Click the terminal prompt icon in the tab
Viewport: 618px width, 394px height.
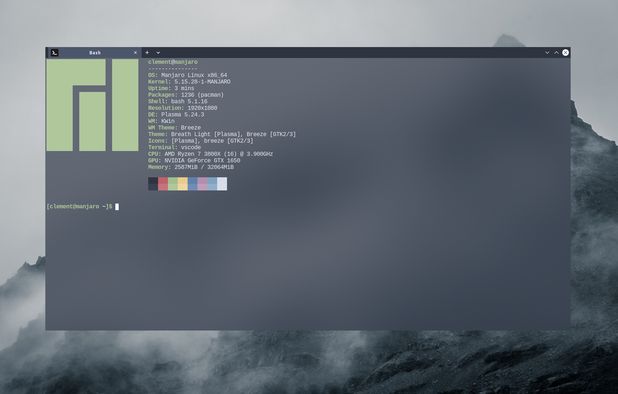tap(55, 52)
